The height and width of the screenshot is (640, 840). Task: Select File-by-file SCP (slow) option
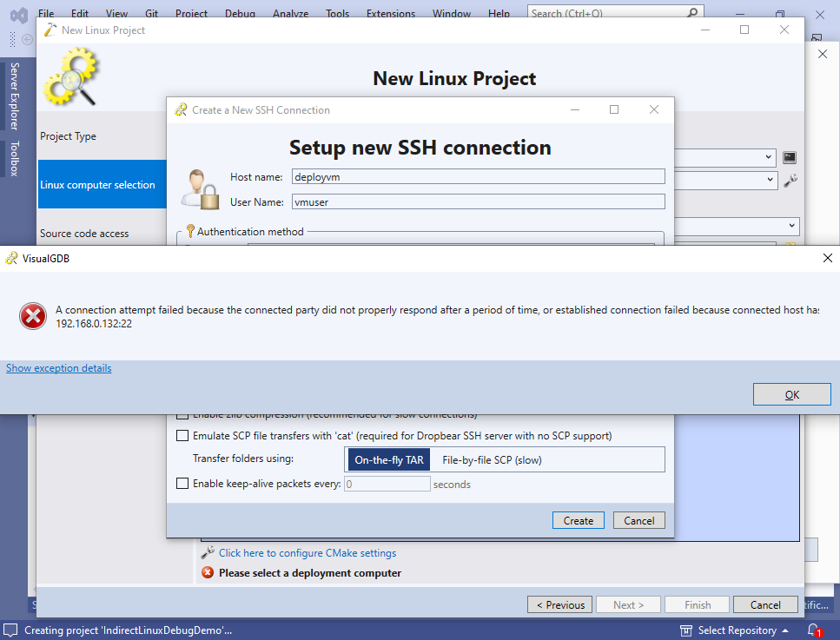point(492,460)
